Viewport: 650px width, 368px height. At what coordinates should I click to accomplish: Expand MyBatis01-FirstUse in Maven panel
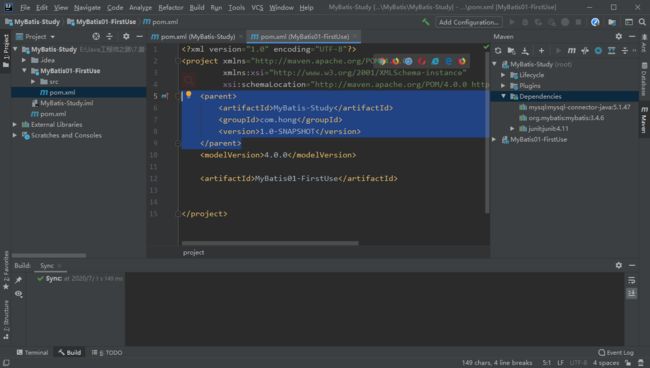coord(494,139)
